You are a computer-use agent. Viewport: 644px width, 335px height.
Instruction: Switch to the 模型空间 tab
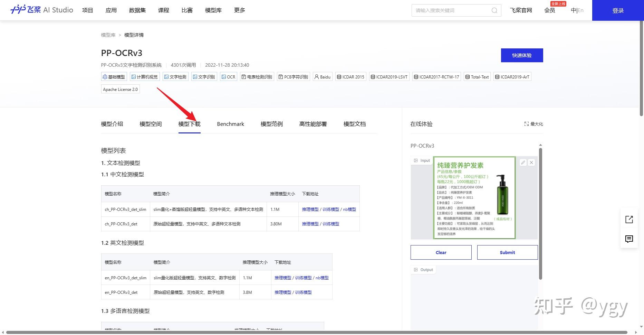pos(151,124)
